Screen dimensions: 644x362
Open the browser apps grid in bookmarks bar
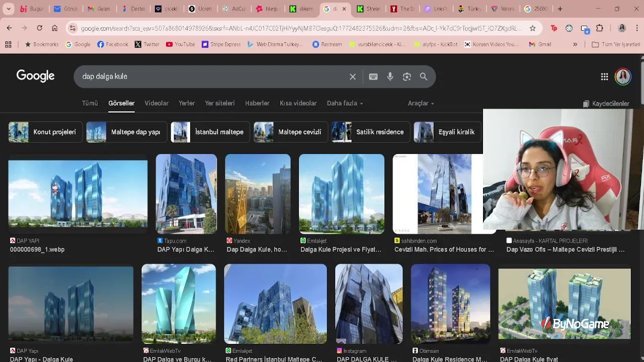(8, 44)
